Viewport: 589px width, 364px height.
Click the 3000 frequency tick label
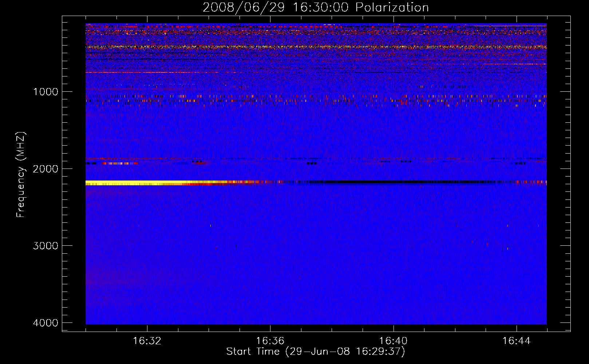point(46,246)
